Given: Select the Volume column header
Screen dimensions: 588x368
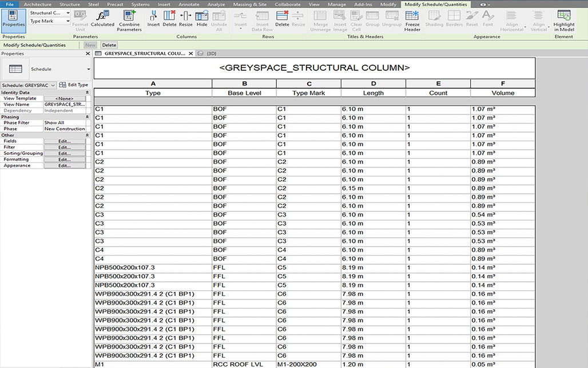Looking at the screenshot, I should coord(503,93).
